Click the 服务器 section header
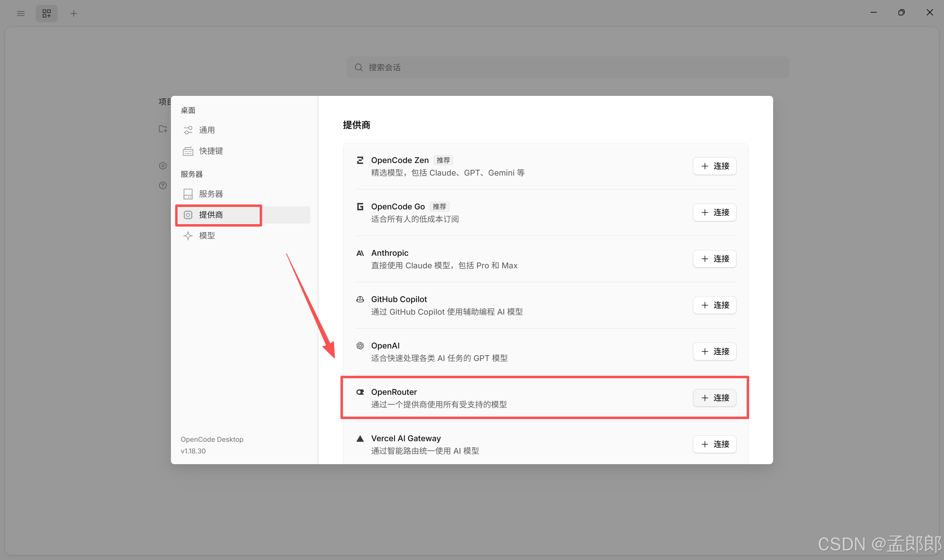Screen dimensions: 944x560 coord(191,174)
